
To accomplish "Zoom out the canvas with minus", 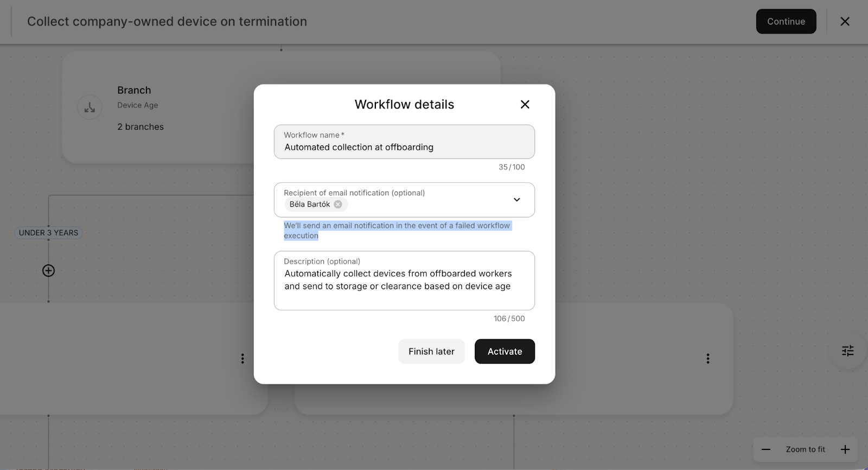I will coord(765,449).
